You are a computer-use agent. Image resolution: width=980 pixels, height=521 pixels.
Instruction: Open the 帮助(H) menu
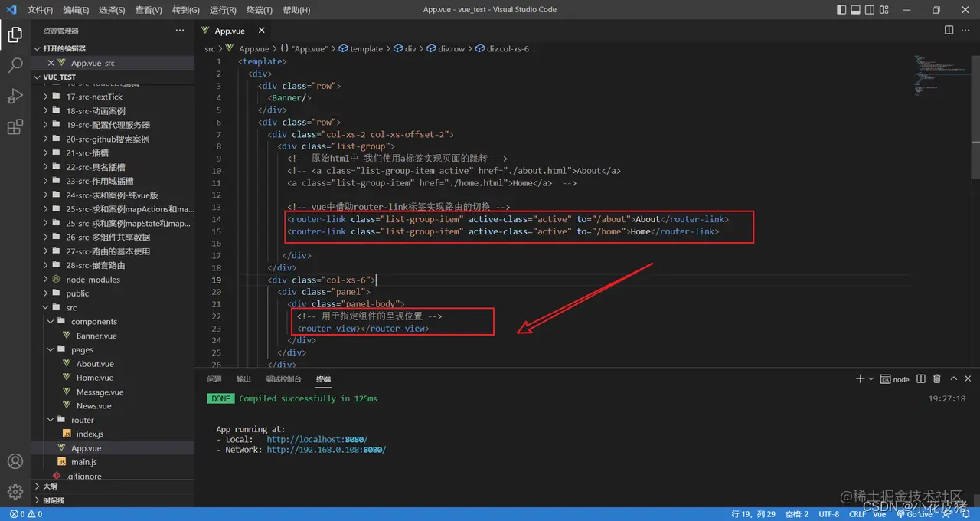[x=296, y=10]
